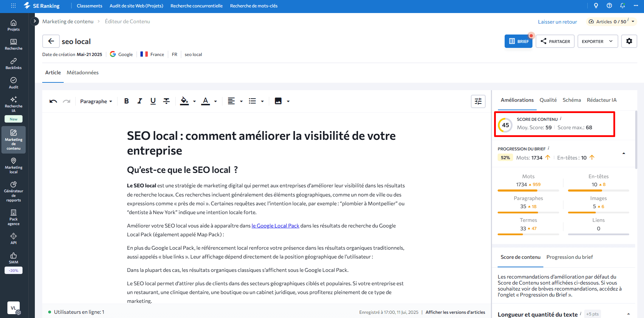This screenshot has height=318, width=644.
Task: Open the BRIEF panel
Action: coord(519,41)
